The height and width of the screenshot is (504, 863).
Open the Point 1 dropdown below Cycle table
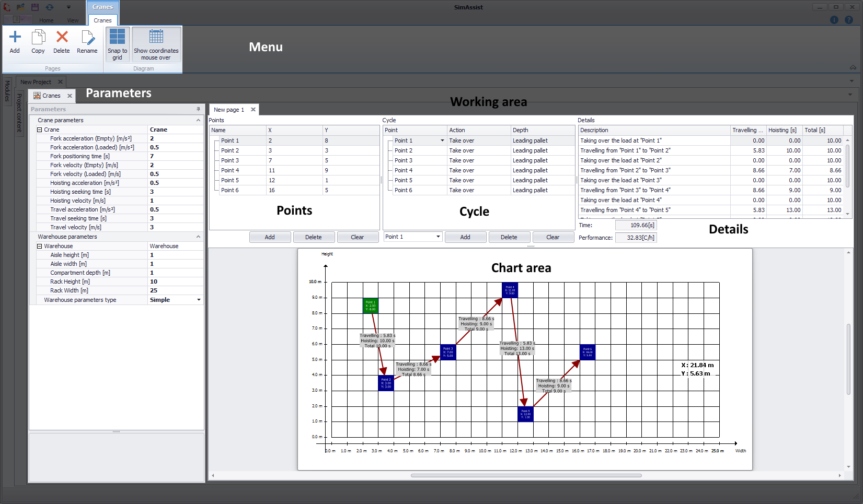(x=438, y=237)
